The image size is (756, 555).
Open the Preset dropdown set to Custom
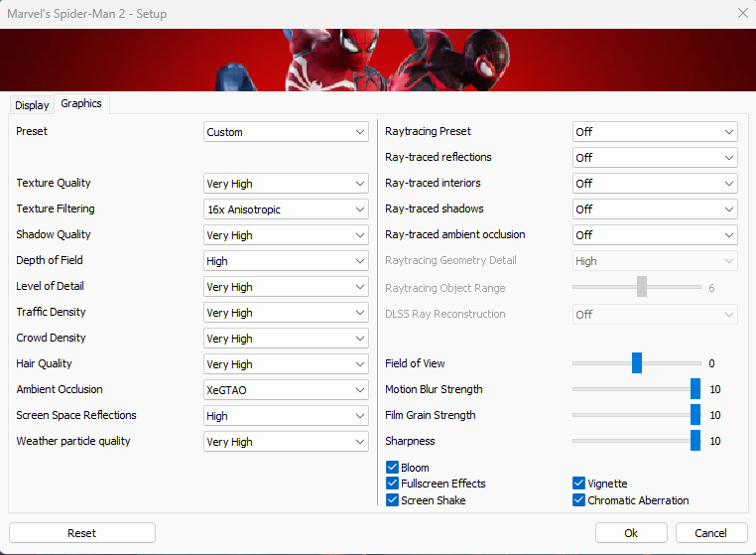[x=286, y=132]
